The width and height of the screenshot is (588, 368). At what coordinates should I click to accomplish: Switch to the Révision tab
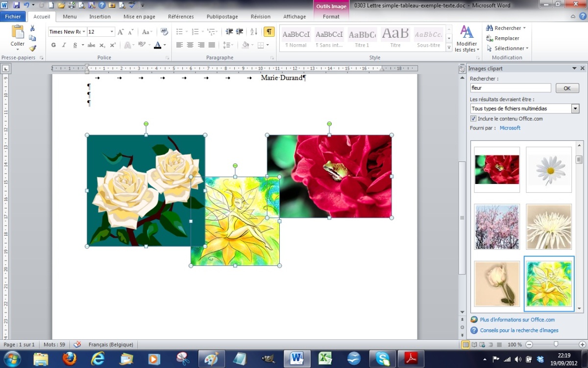[x=260, y=17]
